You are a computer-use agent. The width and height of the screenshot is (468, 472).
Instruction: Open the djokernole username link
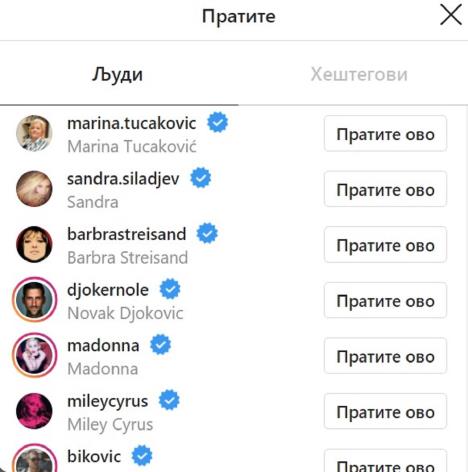108,290
